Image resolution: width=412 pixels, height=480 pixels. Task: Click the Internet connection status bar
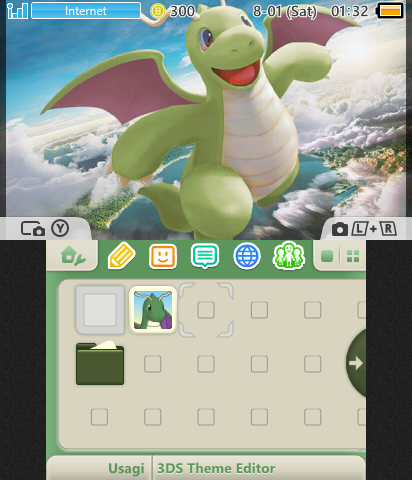[x=86, y=11]
